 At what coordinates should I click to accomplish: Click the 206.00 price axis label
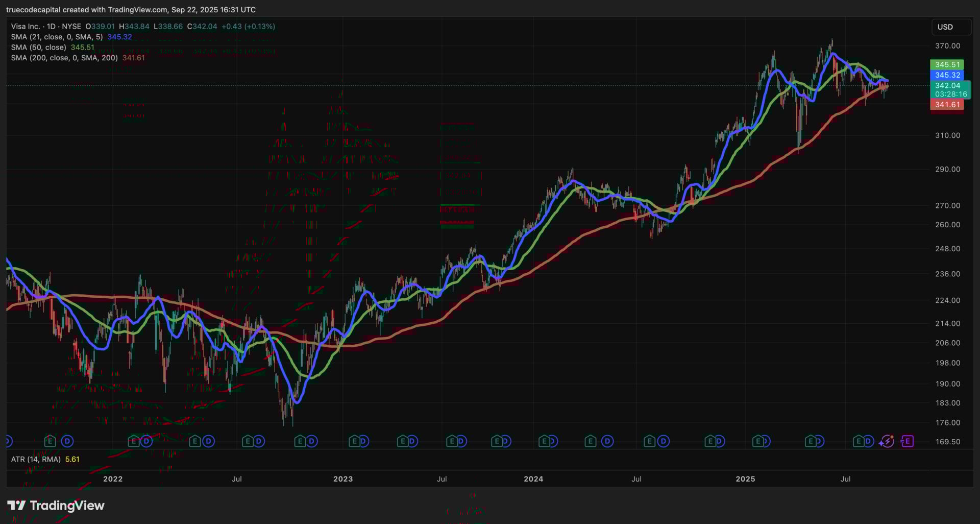tap(948, 343)
